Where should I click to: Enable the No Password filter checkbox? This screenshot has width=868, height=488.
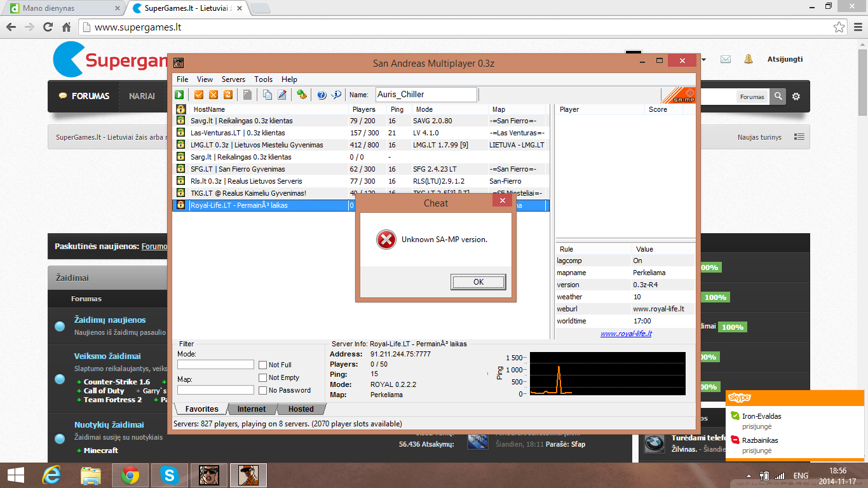click(263, 390)
